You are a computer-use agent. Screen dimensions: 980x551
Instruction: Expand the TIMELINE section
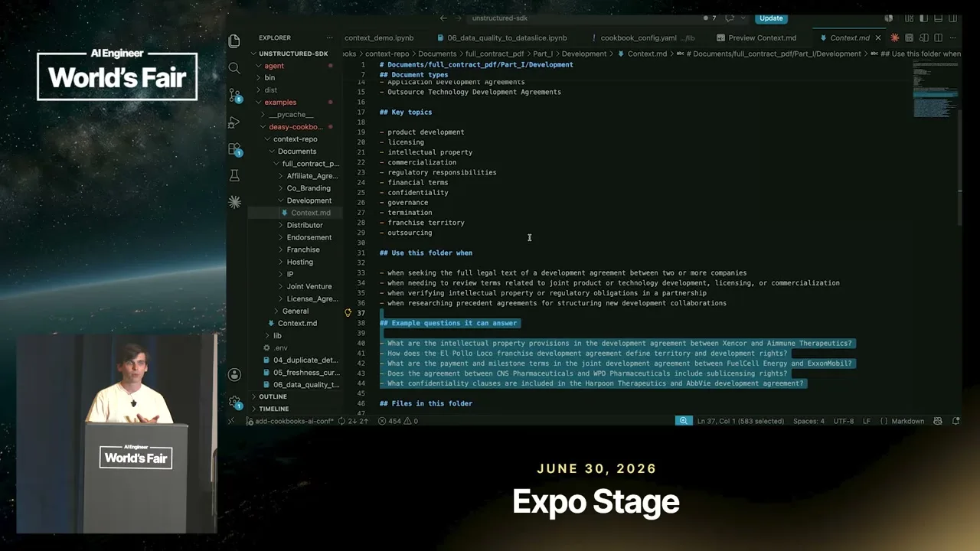pos(273,409)
